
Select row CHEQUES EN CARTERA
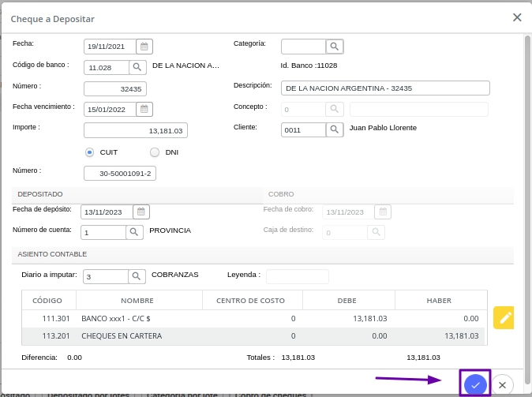click(254, 336)
